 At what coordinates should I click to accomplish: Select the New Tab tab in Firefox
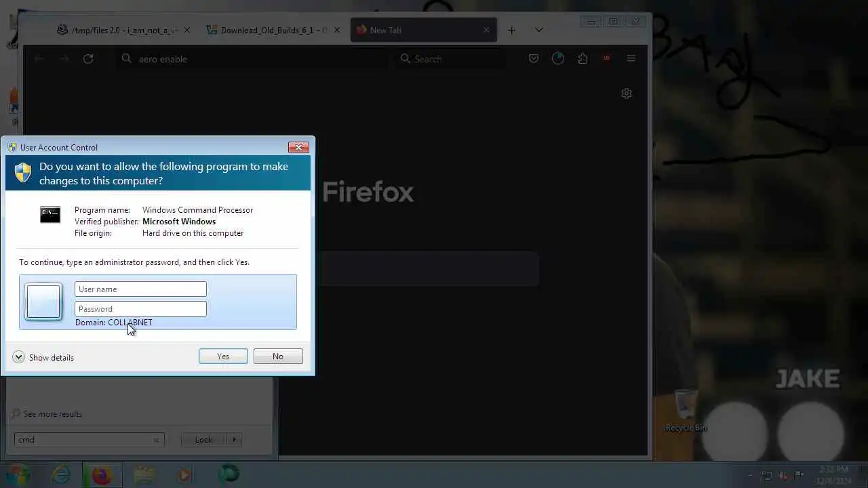point(423,30)
